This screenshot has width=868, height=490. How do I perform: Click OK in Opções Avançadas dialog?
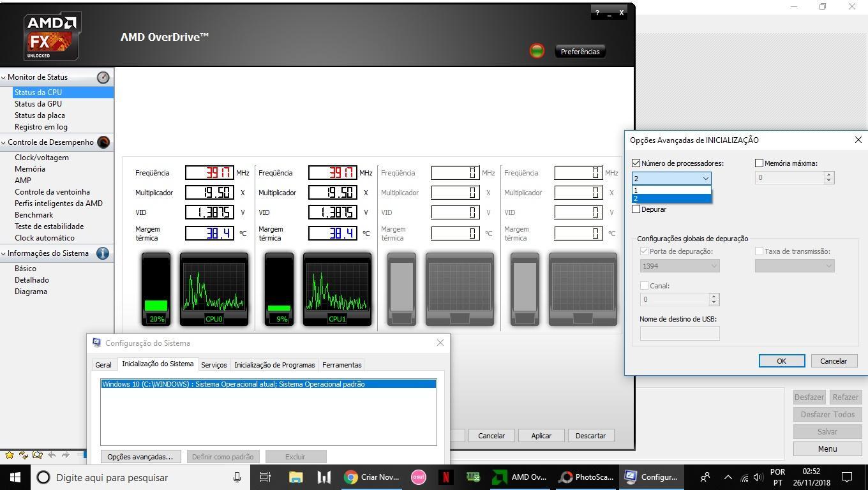tap(781, 360)
